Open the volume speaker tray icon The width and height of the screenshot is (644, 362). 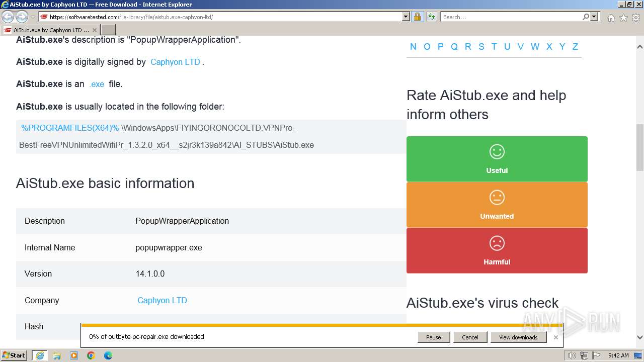tap(572, 355)
